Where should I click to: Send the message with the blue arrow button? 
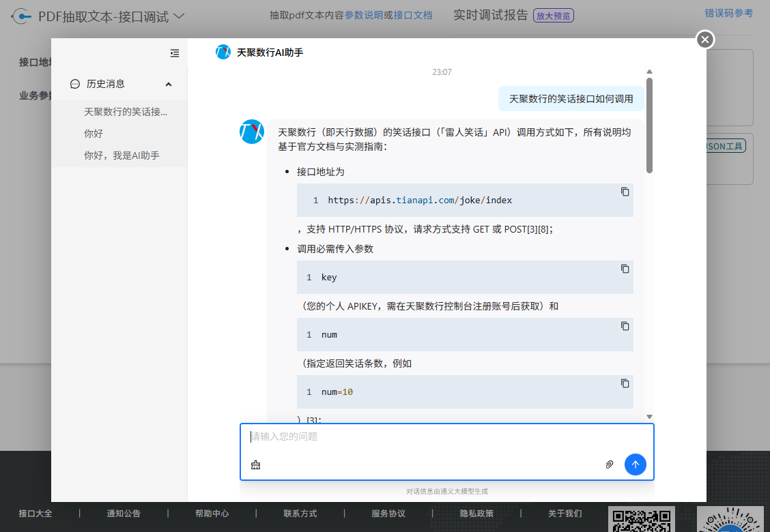pyautogui.click(x=635, y=464)
